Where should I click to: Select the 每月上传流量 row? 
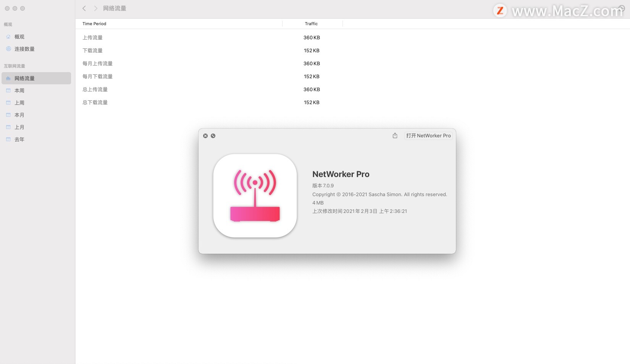pyautogui.click(x=352, y=63)
